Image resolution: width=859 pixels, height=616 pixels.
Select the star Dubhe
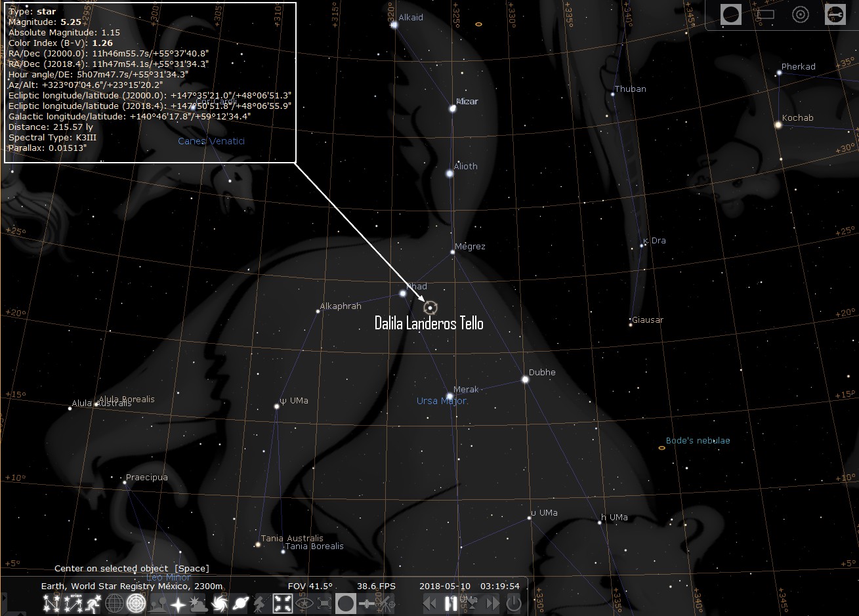(x=525, y=379)
